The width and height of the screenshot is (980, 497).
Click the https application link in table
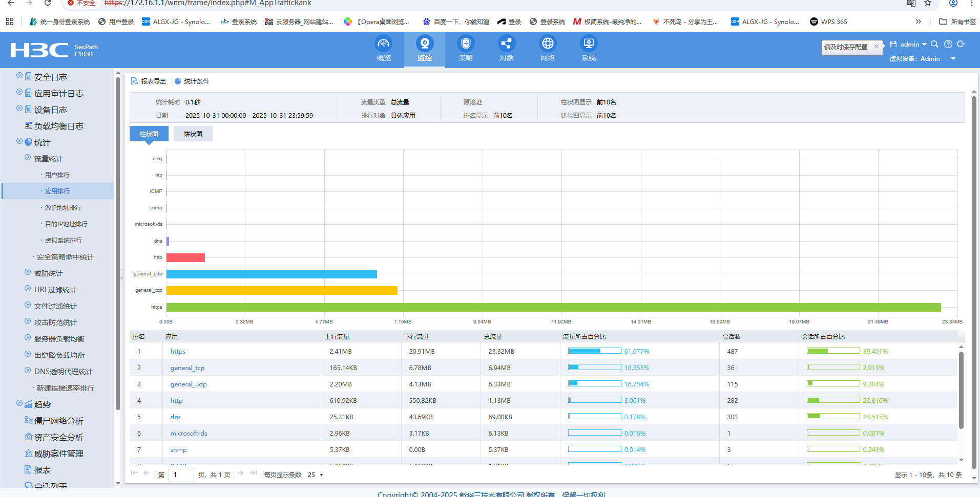178,352
